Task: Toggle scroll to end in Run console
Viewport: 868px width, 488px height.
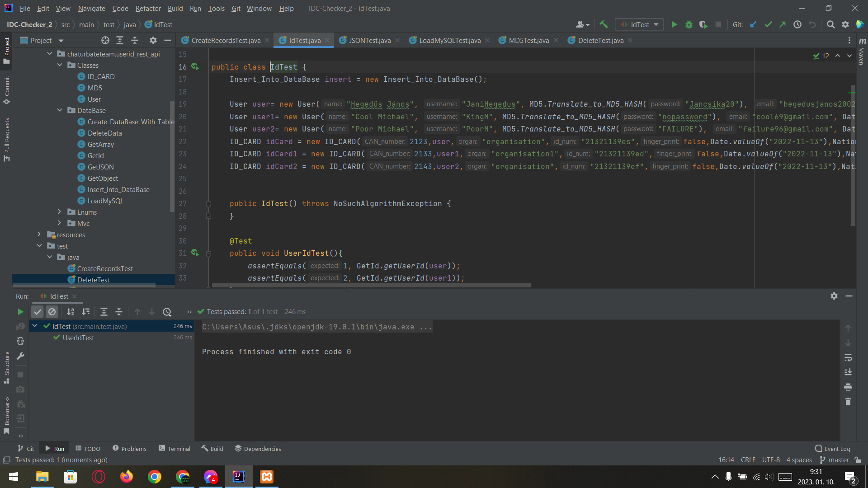Action: (x=848, y=372)
